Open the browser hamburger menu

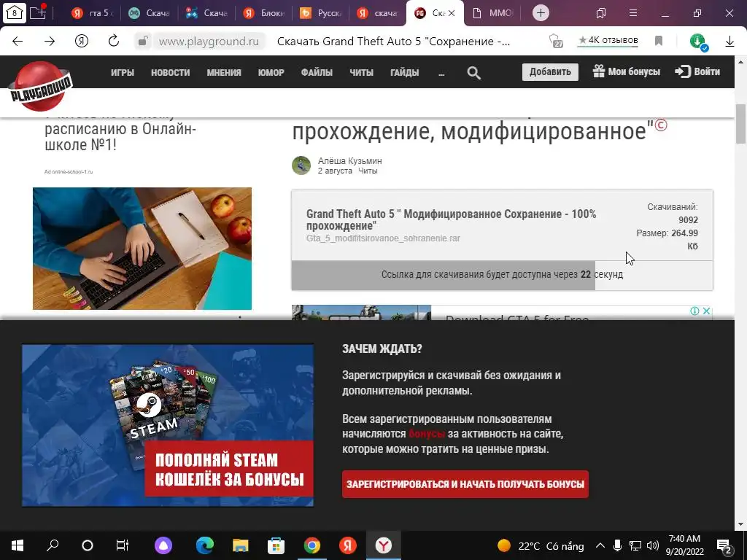coord(633,13)
